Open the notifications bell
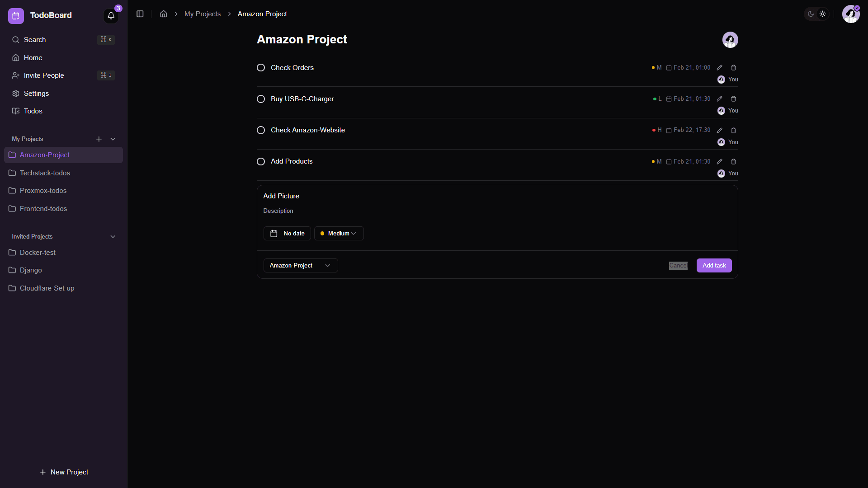Screen dimensions: 868x488 tap(111, 16)
